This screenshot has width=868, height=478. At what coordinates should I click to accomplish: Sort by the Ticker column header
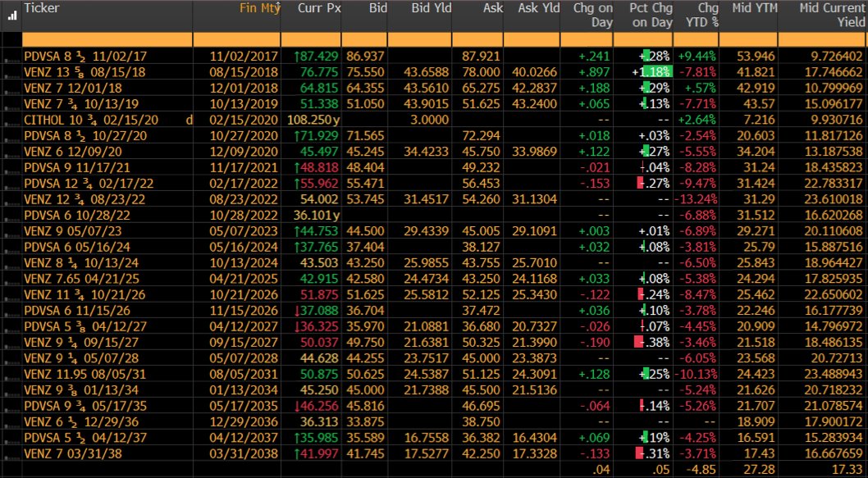click(x=42, y=8)
